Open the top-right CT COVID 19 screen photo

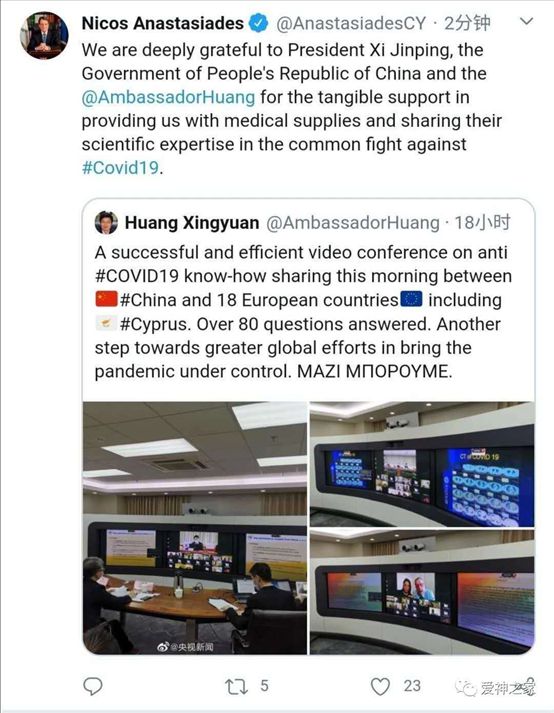[x=422, y=464]
